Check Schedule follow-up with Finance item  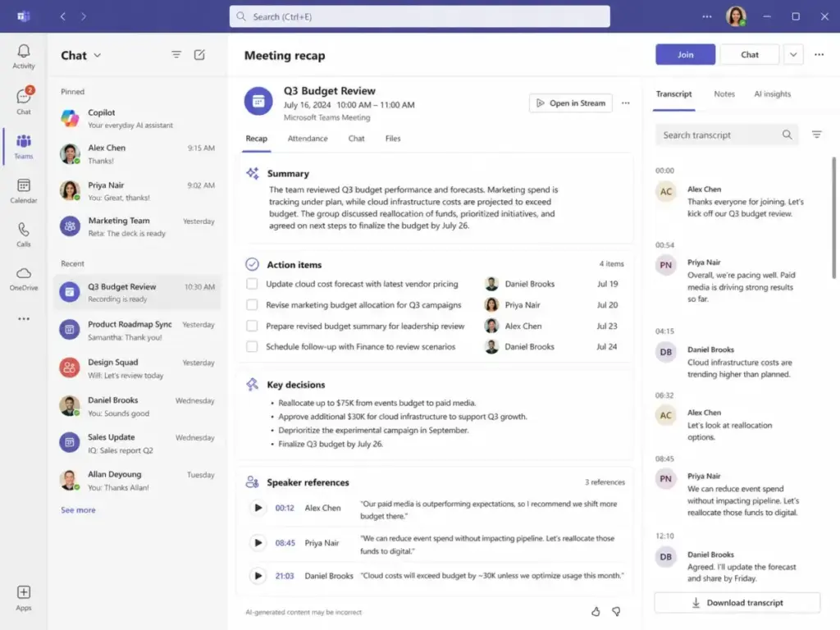[252, 347]
